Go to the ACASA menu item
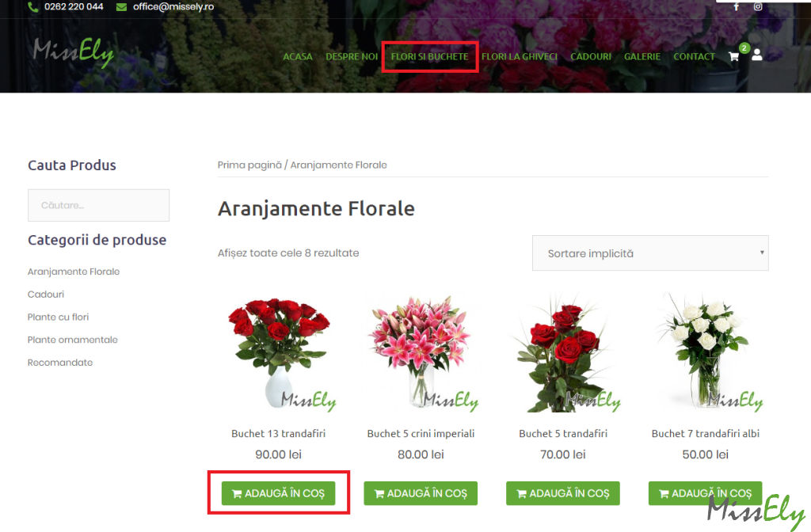 tap(298, 56)
